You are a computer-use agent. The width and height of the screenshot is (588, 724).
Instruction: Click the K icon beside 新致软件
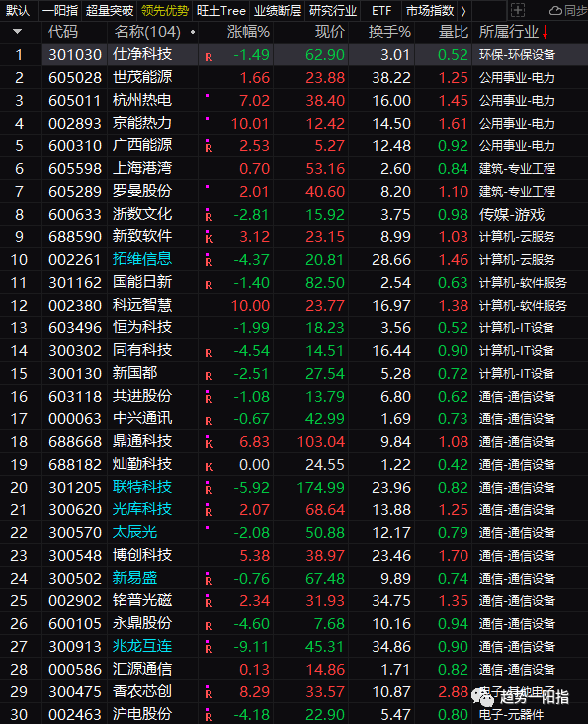click(x=209, y=239)
